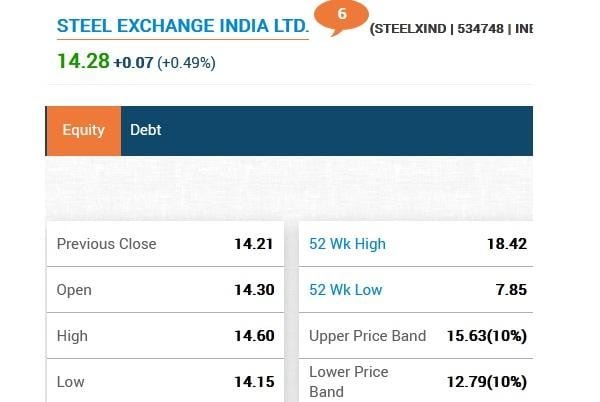Click the current price 14.28
The width and height of the screenshot is (600, 402).
[82, 61]
